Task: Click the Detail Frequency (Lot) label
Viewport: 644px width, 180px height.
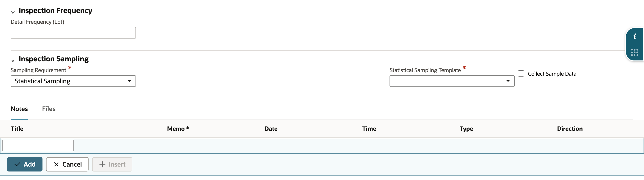Action: click(38, 22)
